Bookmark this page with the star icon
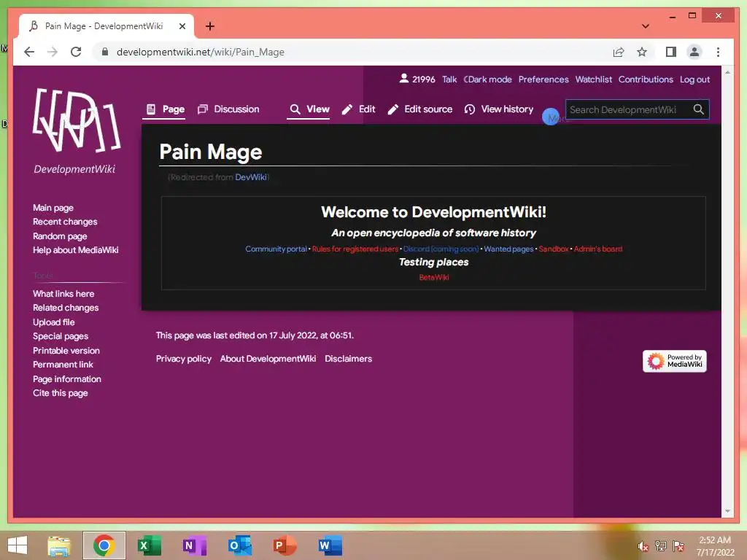 (x=642, y=52)
